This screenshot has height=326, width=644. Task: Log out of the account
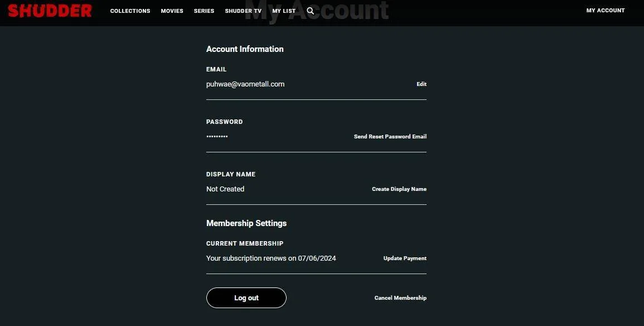pos(246,298)
